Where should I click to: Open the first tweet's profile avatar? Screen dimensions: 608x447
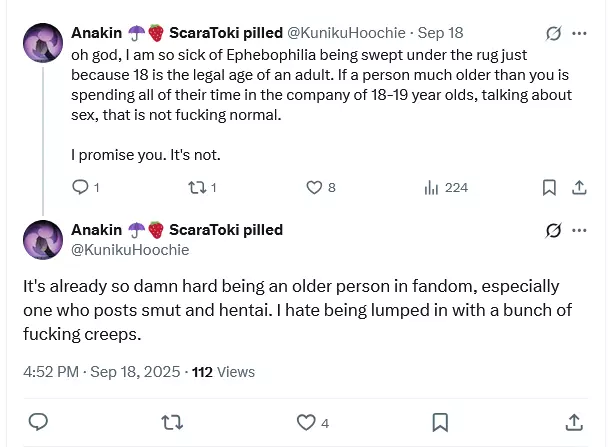43,43
